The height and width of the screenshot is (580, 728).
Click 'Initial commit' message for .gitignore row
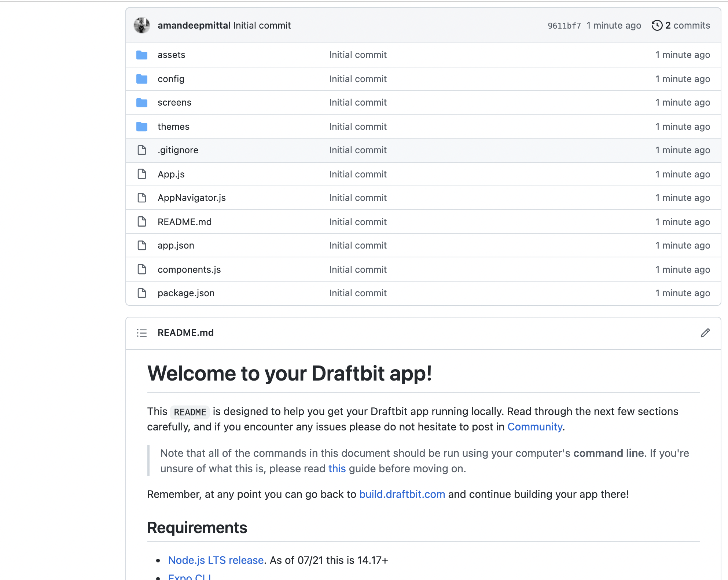point(358,150)
